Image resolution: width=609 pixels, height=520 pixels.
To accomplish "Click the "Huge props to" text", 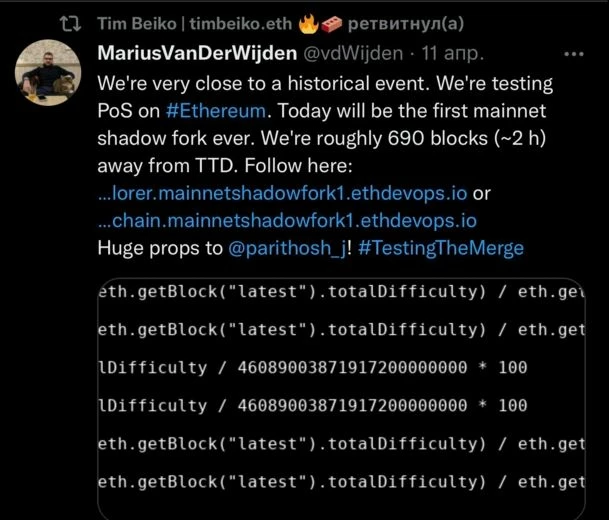I will (x=160, y=249).
